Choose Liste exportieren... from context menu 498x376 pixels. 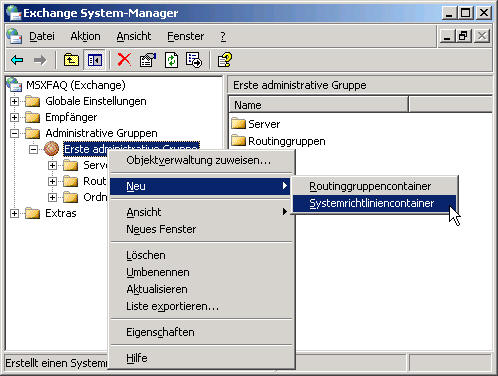[x=201, y=306]
